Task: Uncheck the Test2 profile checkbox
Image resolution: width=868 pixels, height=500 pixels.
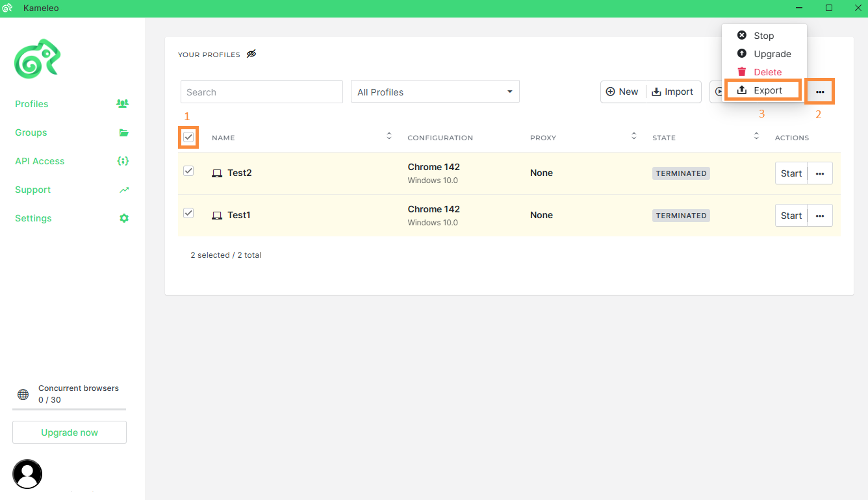Action: (188, 171)
